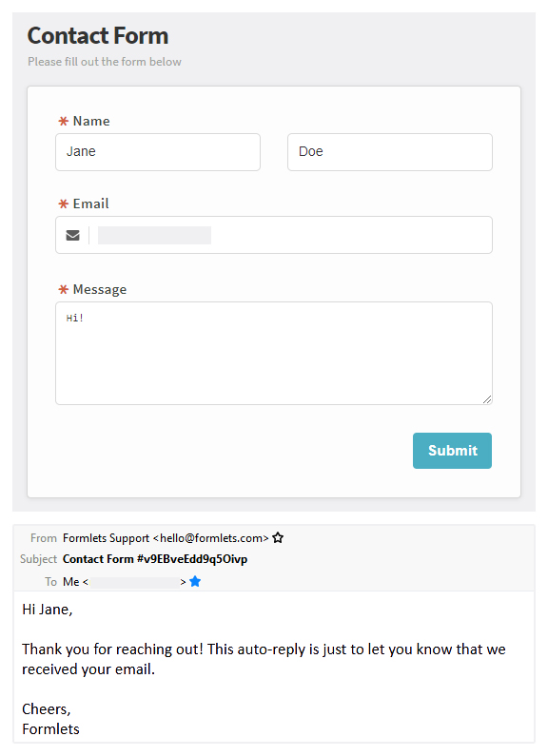This screenshot has height=756, width=548.
Task: Click the envelope icon in Email field
Action: click(73, 235)
